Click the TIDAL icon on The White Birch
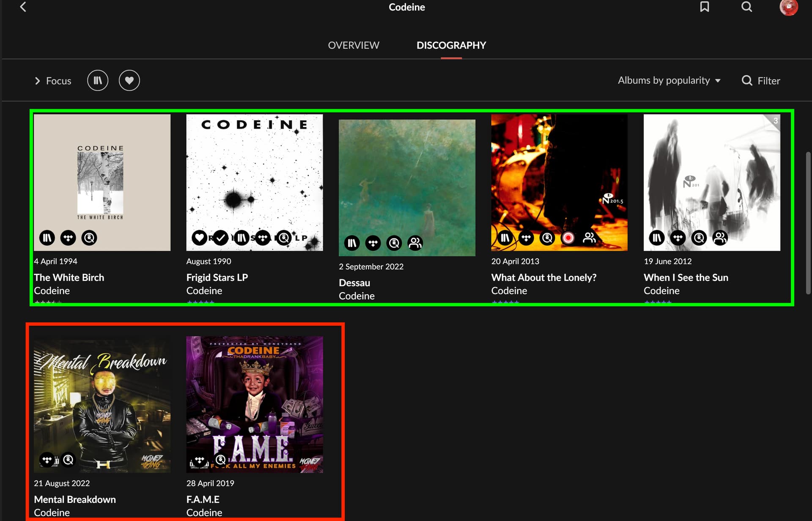812x521 pixels. click(68, 238)
